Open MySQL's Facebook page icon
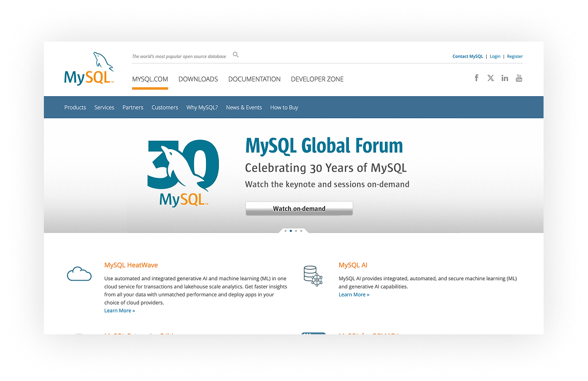The width and height of the screenshot is (588, 381). [476, 78]
